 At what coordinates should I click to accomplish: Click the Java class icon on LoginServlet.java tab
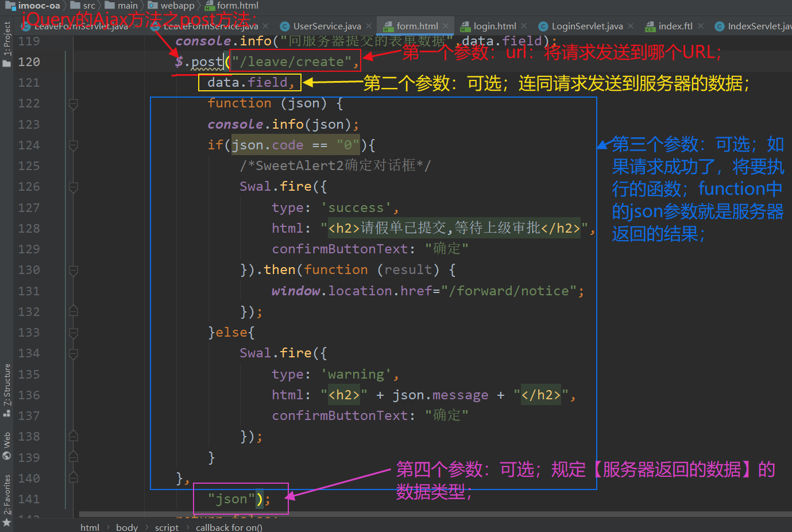[x=543, y=25]
